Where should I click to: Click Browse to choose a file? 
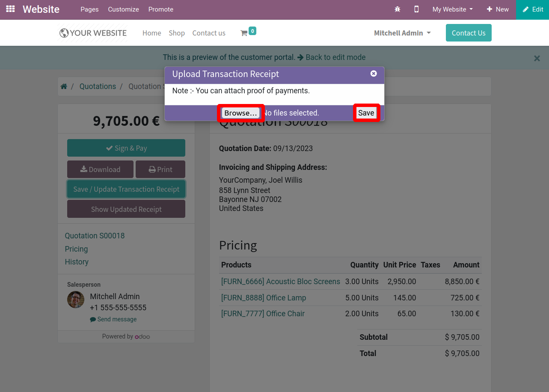(241, 113)
